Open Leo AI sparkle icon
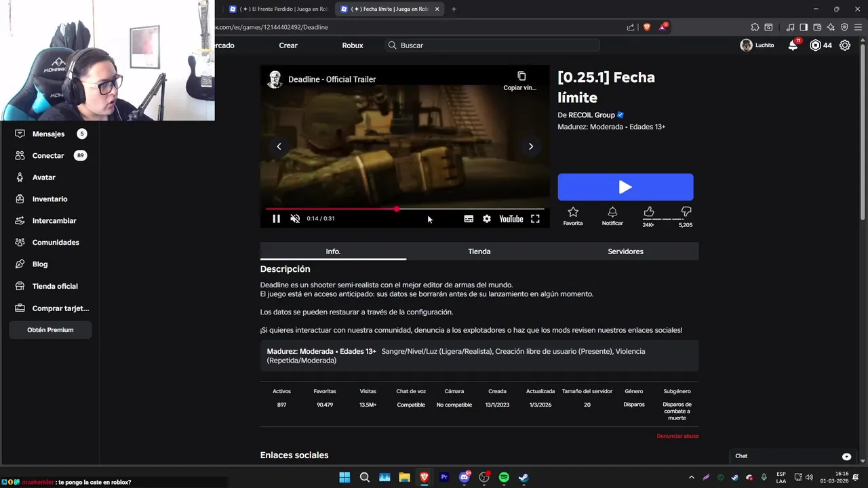 coord(831,27)
